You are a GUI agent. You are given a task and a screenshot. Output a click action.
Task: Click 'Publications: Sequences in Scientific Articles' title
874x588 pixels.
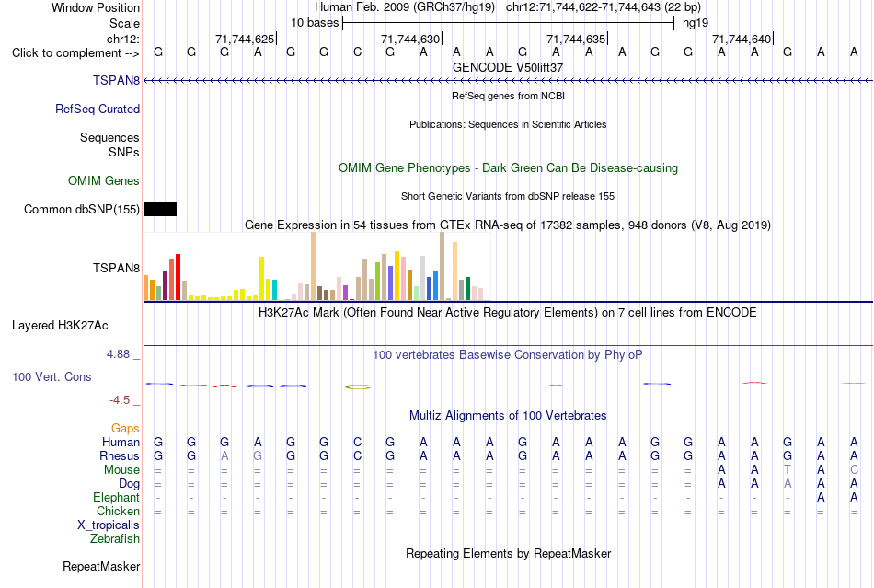click(508, 124)
